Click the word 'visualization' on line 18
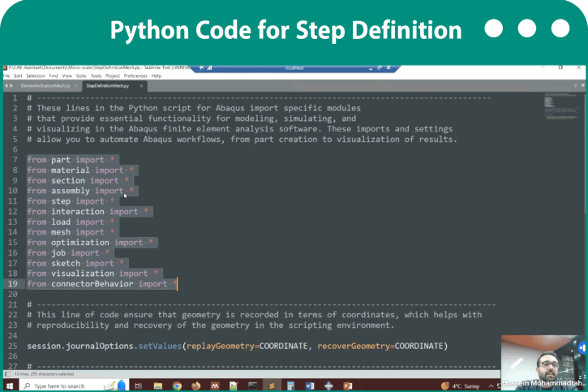Viewport: 588px width, 392px height. [83, 274]
